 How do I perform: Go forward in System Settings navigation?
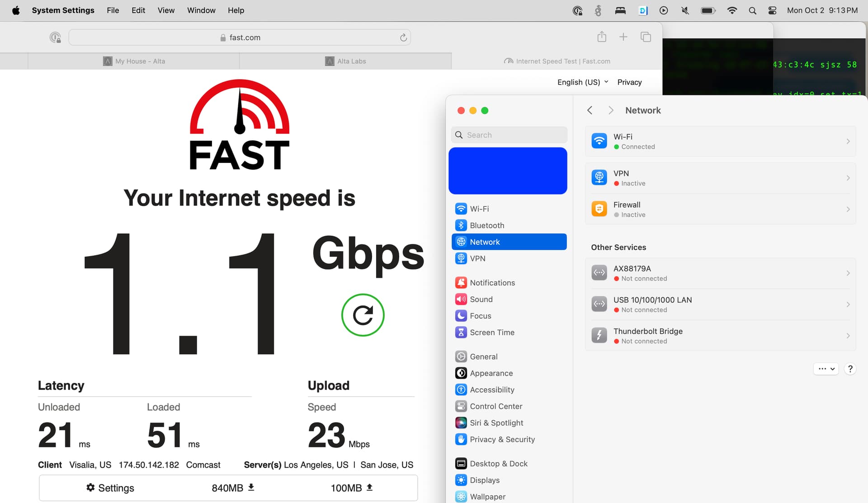[x=611, y=110]
